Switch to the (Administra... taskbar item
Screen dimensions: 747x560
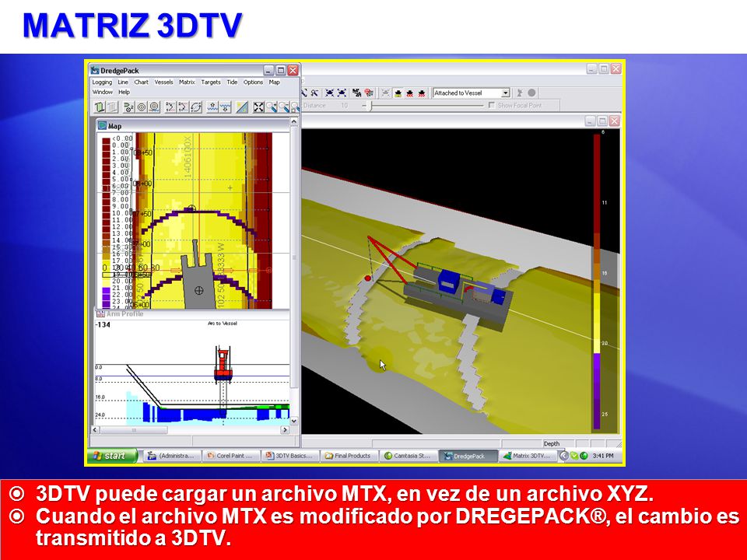(172, 456)
